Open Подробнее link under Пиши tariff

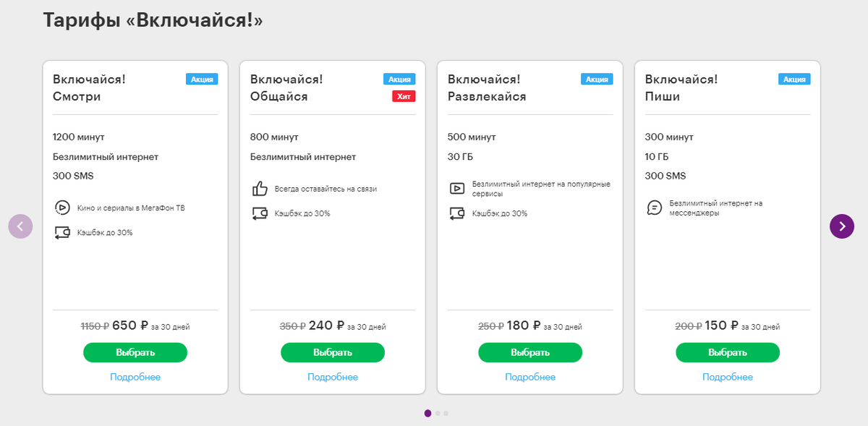[x=728, y=377]
